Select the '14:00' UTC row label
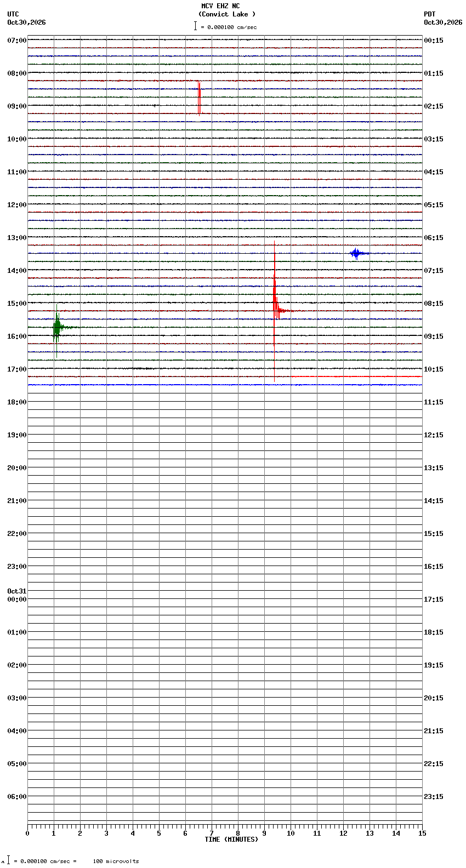 [17, 271]
